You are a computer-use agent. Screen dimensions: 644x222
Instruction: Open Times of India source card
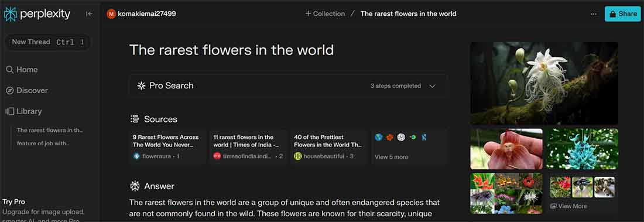tap(248, 147)
